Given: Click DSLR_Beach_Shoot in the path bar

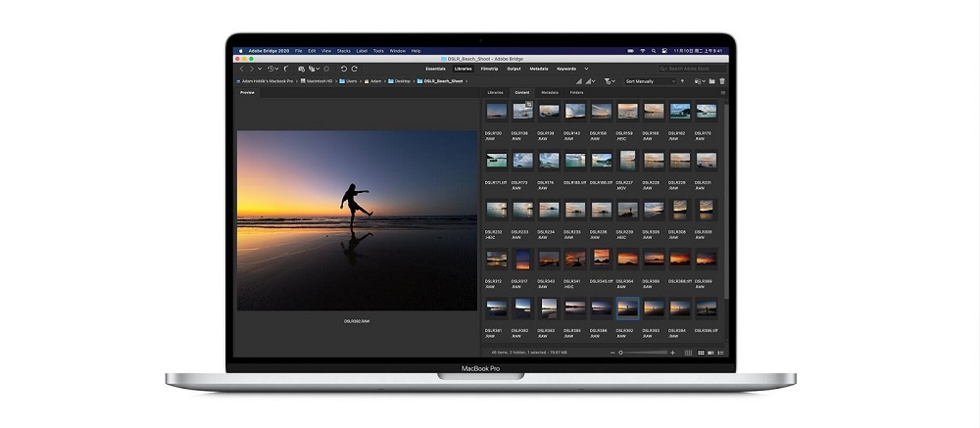Looking at the screenshot, I should tap(440, 81).
